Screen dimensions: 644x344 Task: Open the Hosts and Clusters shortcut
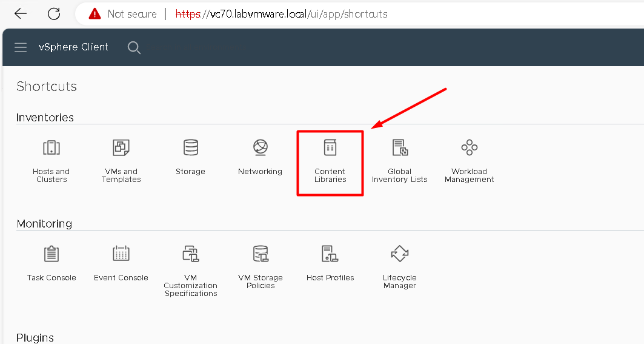click(51, 161)
